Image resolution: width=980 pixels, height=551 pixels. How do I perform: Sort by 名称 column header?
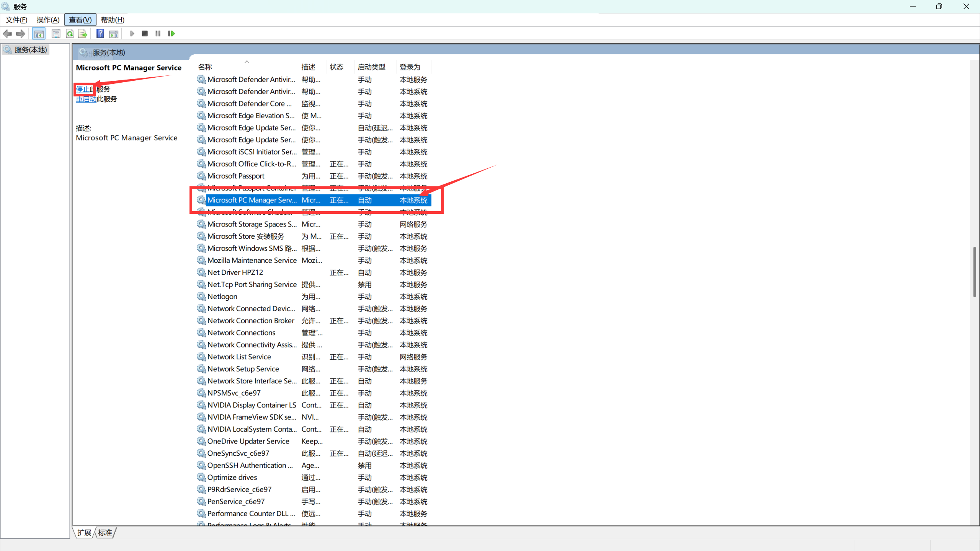click(205, 67)
